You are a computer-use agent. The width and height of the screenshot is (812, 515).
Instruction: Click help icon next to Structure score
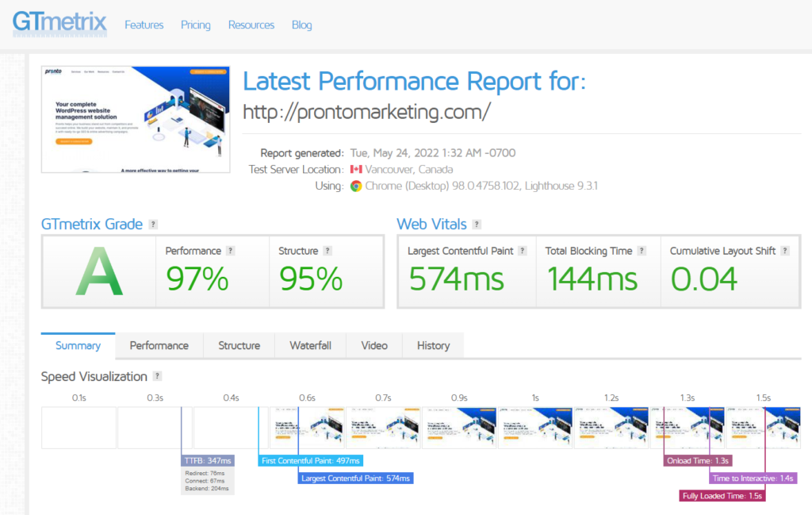[x=327, y=251]
